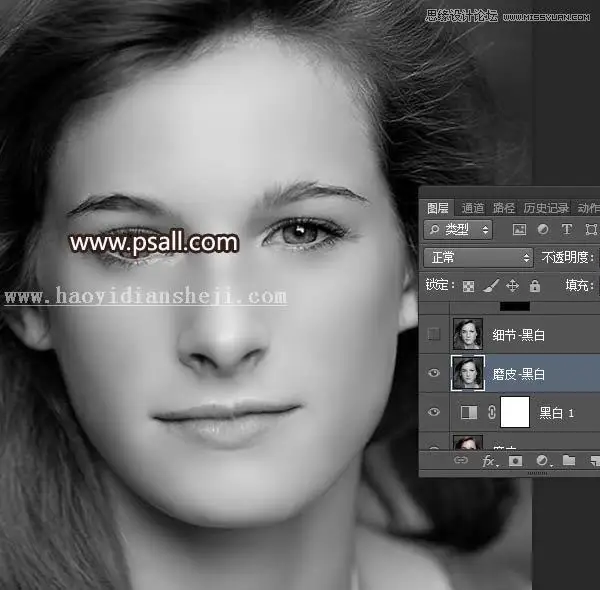Lock transparent pixels checkerboard icon
Image resolution: width=600 pixels, height=590 pixels.
tap(468, 286)
